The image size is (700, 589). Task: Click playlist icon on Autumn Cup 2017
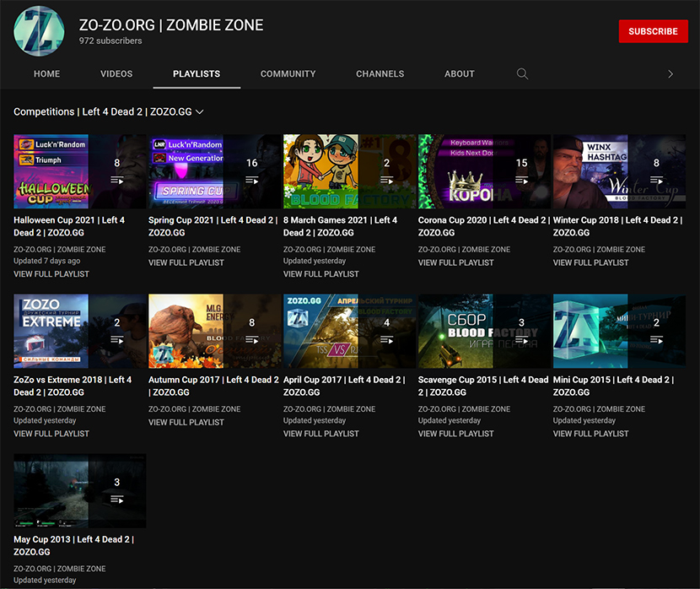pyautogui.click(x=251, y=339)
